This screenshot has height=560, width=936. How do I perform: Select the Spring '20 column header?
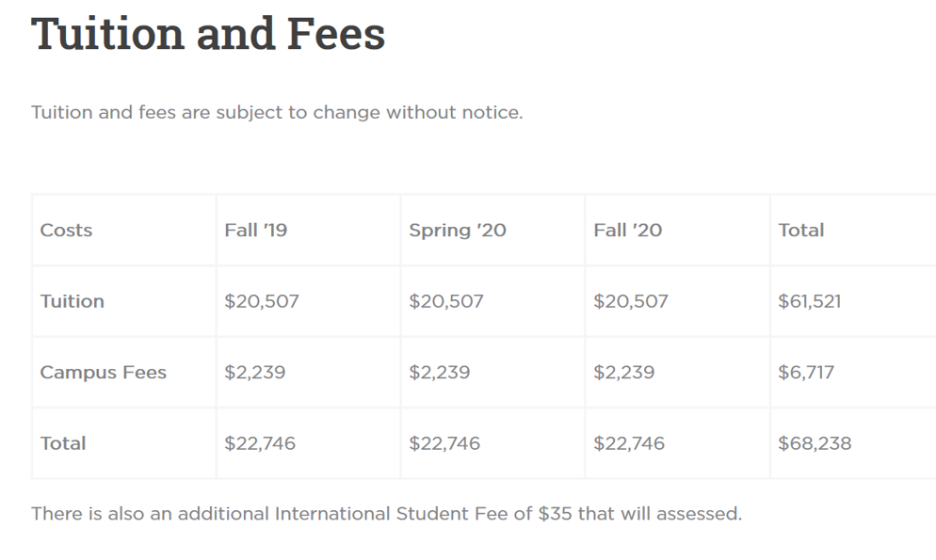click(458, 231)
